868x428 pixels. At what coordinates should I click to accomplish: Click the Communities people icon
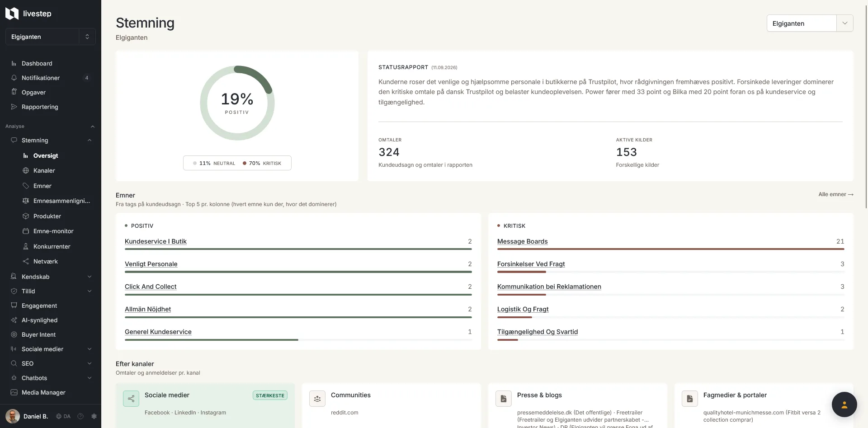[x=317, y=399]
